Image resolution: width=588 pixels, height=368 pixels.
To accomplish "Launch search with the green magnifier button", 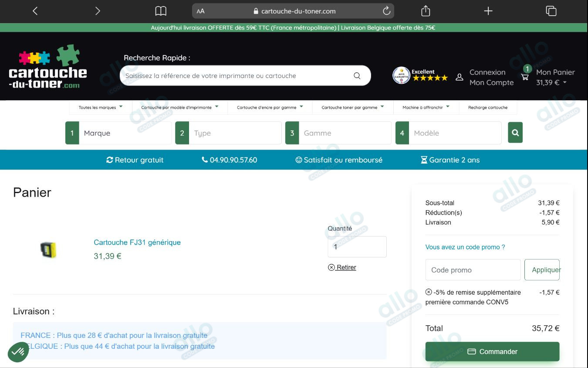I will point(515,133).
